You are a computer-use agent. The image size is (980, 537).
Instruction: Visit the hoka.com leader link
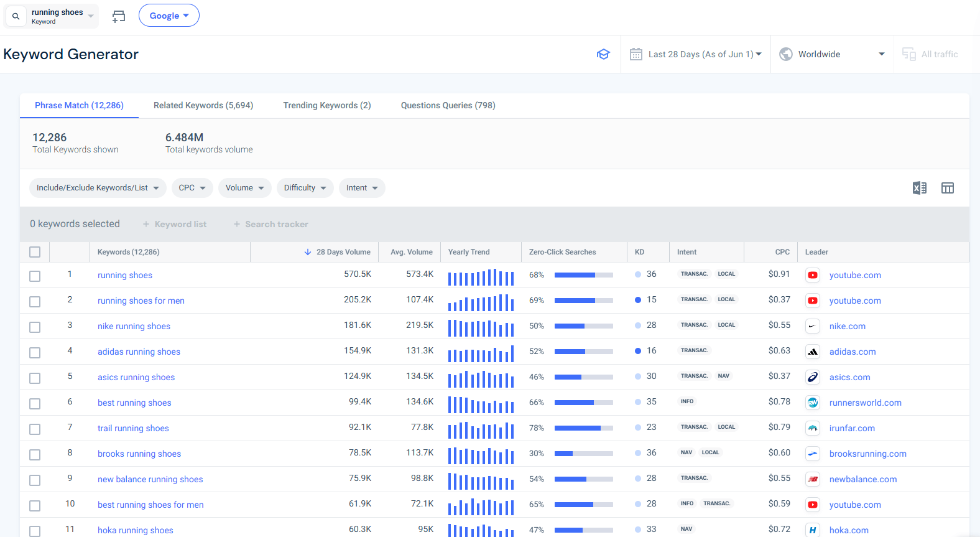click(x=849, y=530)
